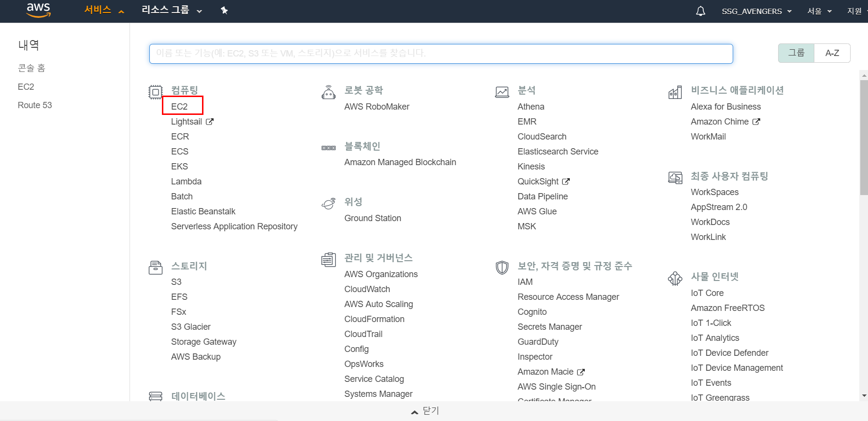The height and width of the screenshot is (421, 868).
Task: Open Data Pipeline service
Action: click(542, 196)
